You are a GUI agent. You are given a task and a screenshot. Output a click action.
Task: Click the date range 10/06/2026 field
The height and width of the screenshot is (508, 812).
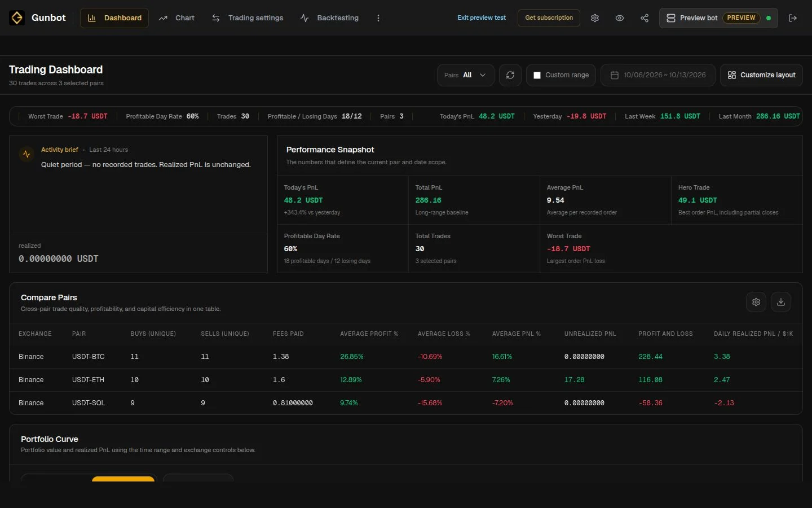click(658, 75)
